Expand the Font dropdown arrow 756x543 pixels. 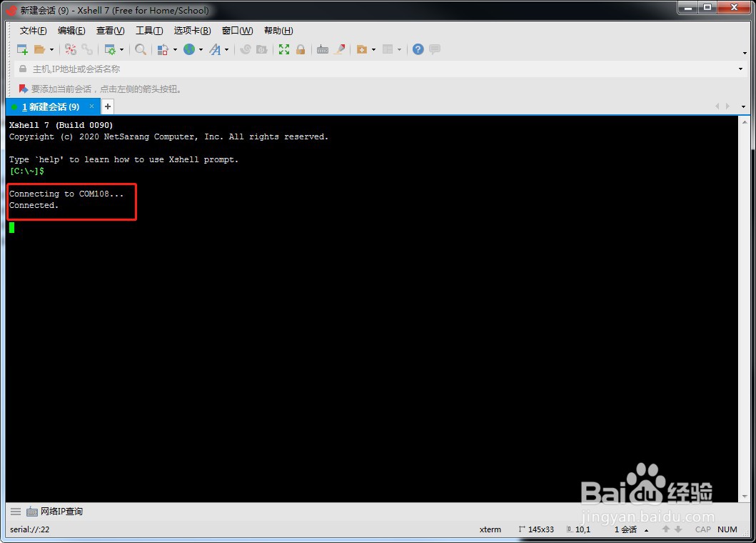(x=226, y=49)
